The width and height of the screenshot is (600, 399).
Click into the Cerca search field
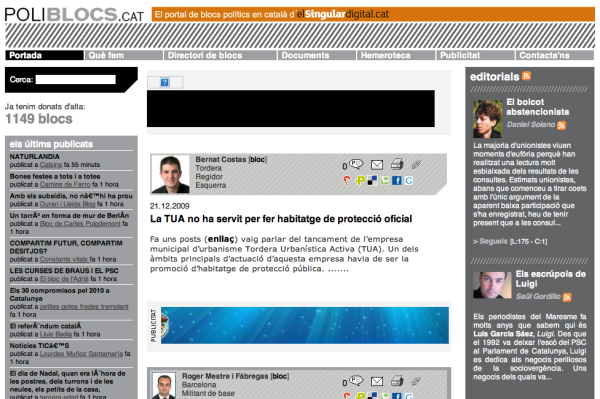click(x=75, y=80)
